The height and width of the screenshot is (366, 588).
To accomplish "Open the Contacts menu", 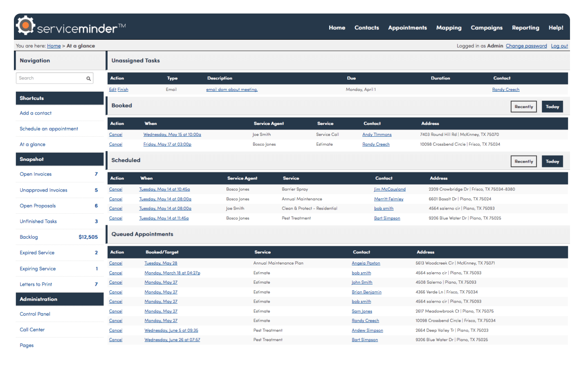I will click(x=367, y=28).
